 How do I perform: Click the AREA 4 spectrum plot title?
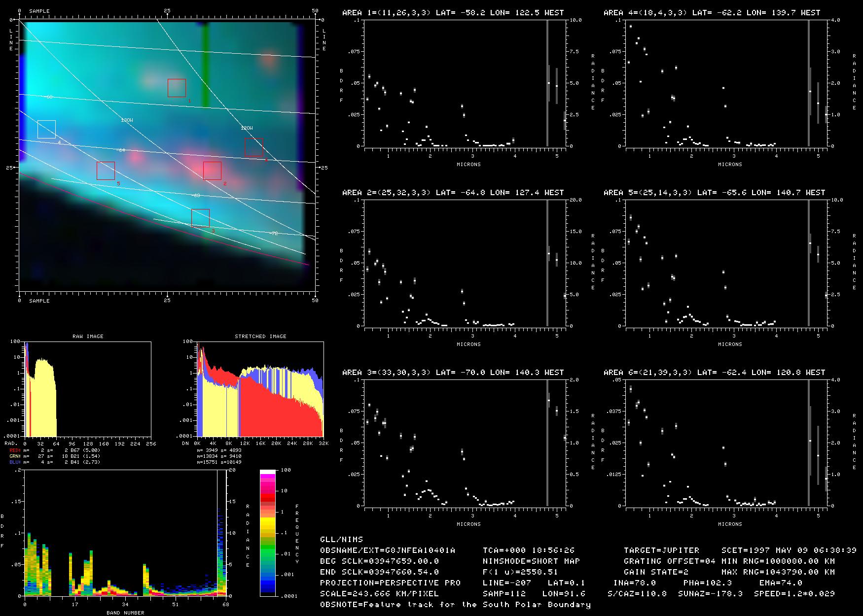point(714,13)
